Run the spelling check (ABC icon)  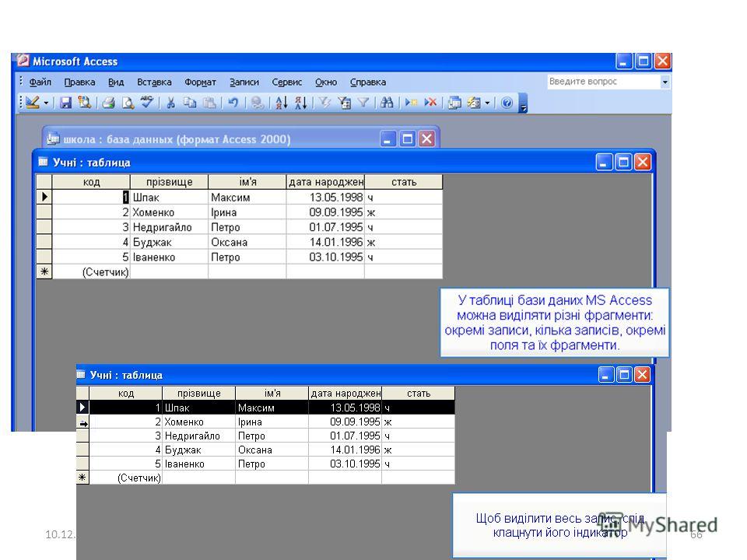tap(146, 103)
